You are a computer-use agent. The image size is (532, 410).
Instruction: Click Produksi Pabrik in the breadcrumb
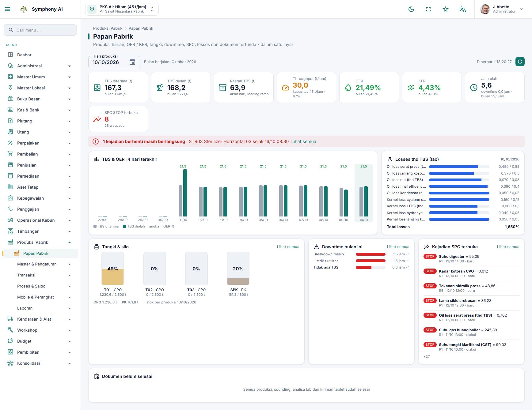coord(108,28)
